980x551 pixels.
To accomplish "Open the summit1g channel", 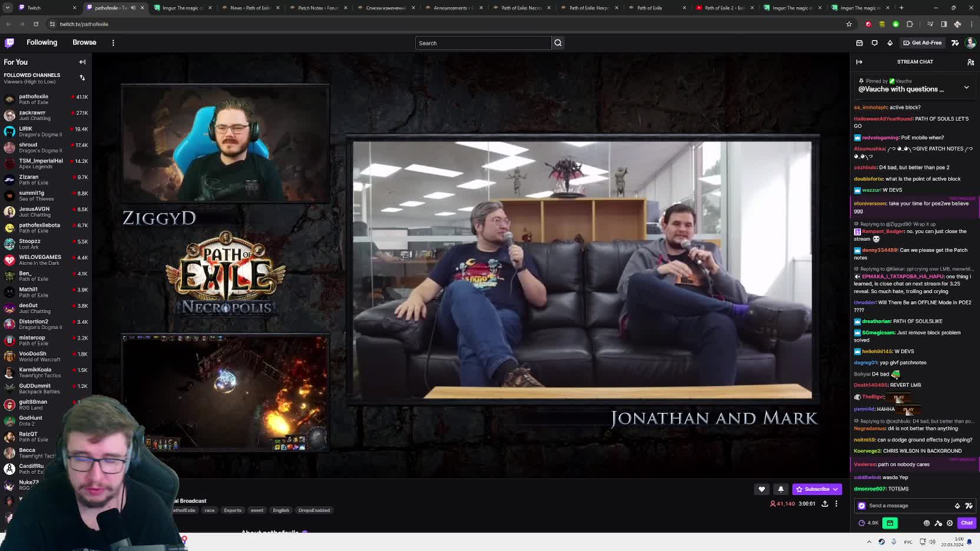I will pyautogui.click(x=45, y=195).
